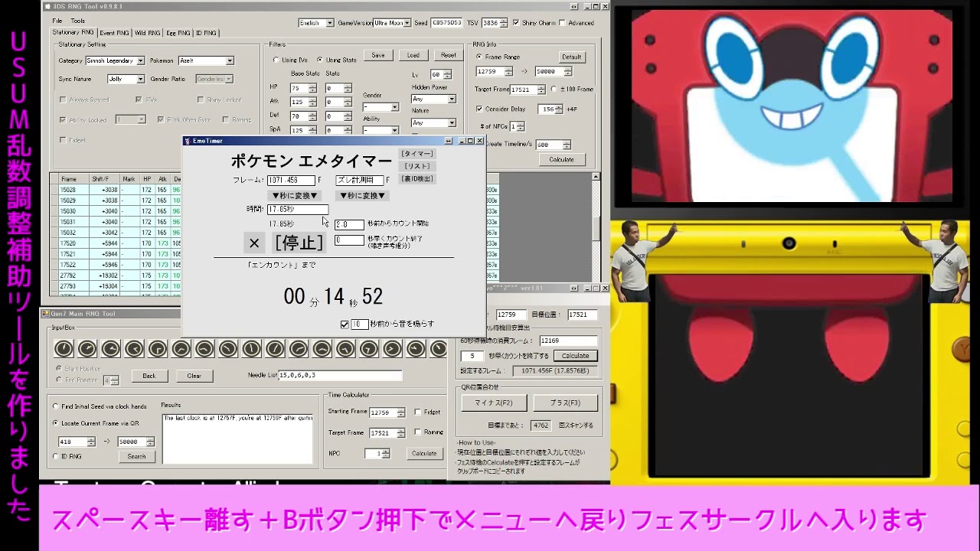
Task: Click the Seed input field
Action: 446,23
